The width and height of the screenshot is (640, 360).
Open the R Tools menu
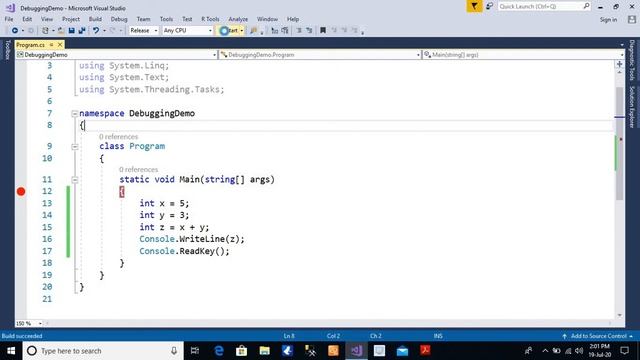tap(210, 19)
